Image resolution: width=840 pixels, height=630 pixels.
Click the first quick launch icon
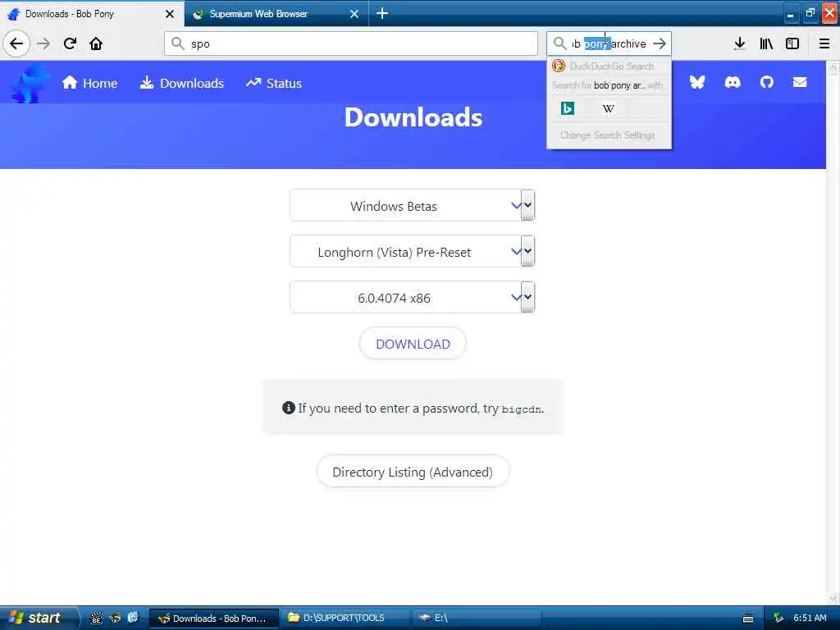pyautogui.click(x=96, y=619)
